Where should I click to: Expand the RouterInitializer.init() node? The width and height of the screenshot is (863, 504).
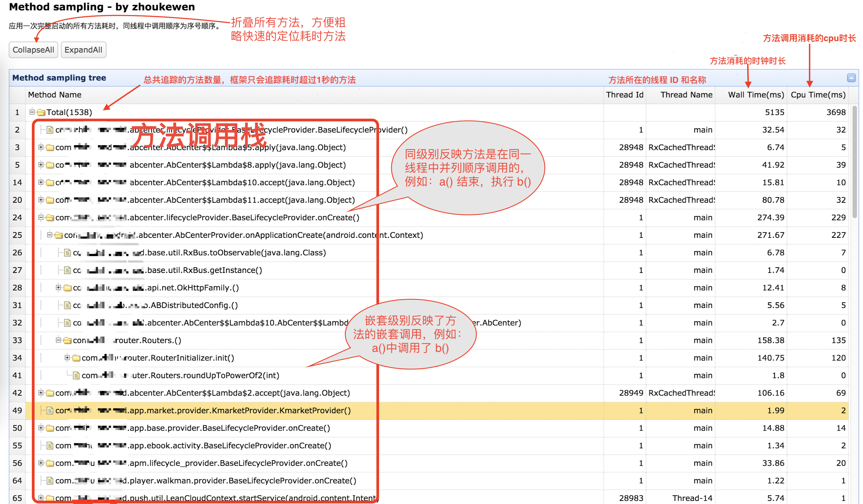(x=67, y=357)
